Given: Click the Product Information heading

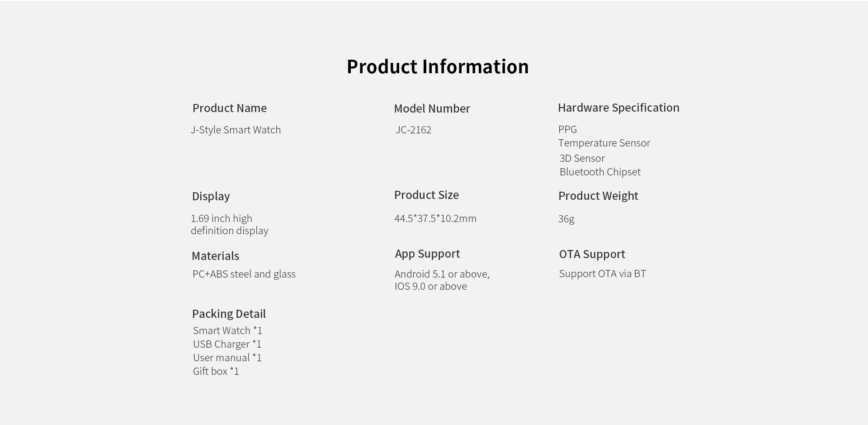Looking at the screenshot, I should 438,66.
